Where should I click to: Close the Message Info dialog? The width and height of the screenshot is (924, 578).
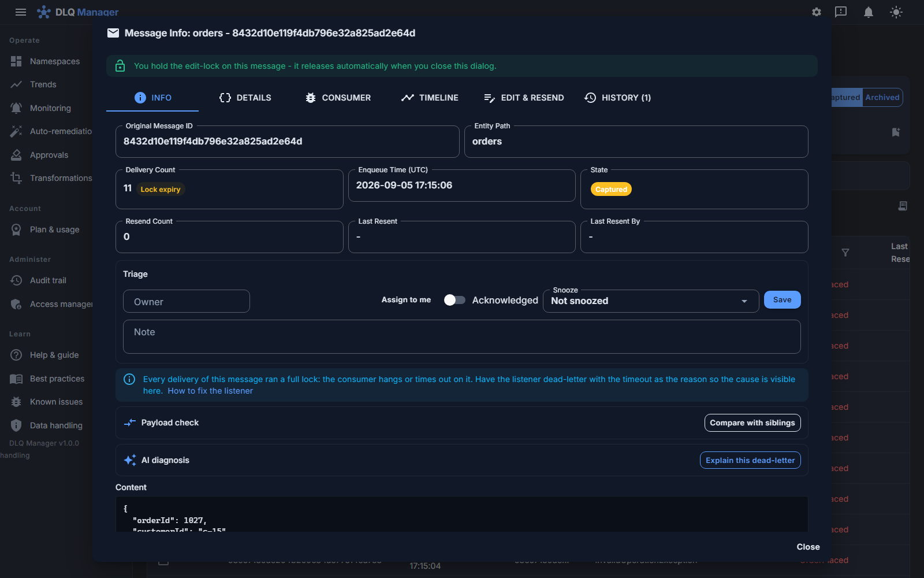click(x=808, y=547)
